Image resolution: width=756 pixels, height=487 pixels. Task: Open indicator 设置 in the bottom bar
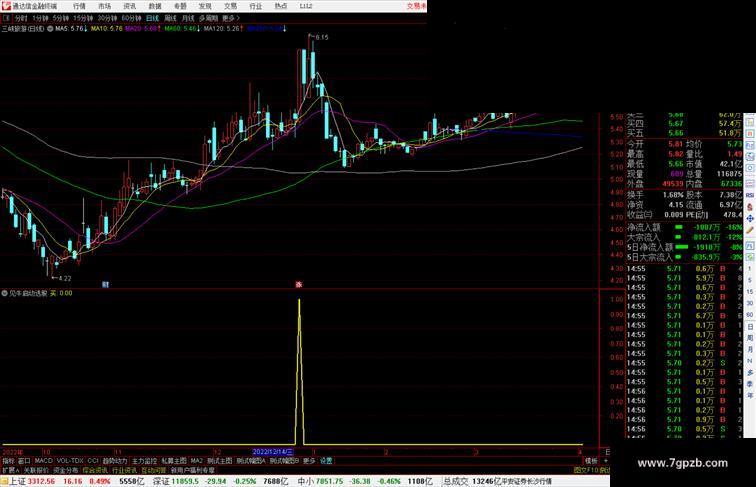point(326,461)
